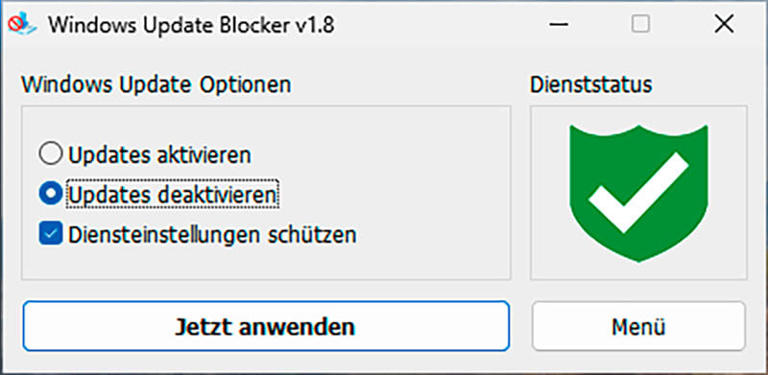The width and height of the screenshot is (768, 375).
Task: Click the Jetzt anwenden button
Action: coord(266,326)
